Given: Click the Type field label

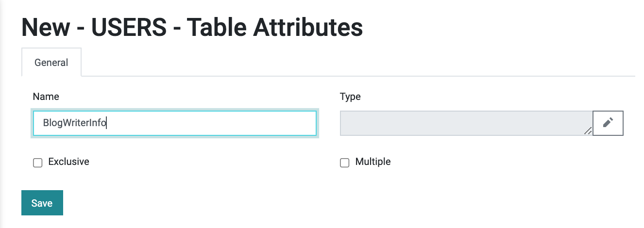Looking at the screenshot, I should coord(350,97).
